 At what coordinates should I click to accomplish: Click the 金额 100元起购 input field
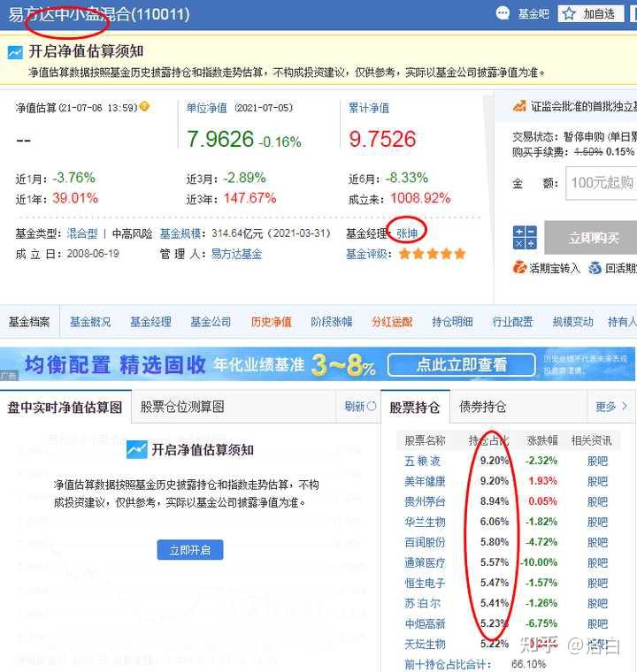[602, 183]
